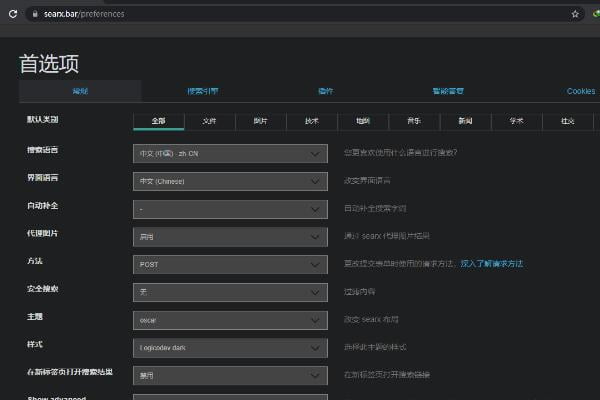
Task: Open the 自动补全 autocomplete dropdown
Action: [x=230, y=209]
